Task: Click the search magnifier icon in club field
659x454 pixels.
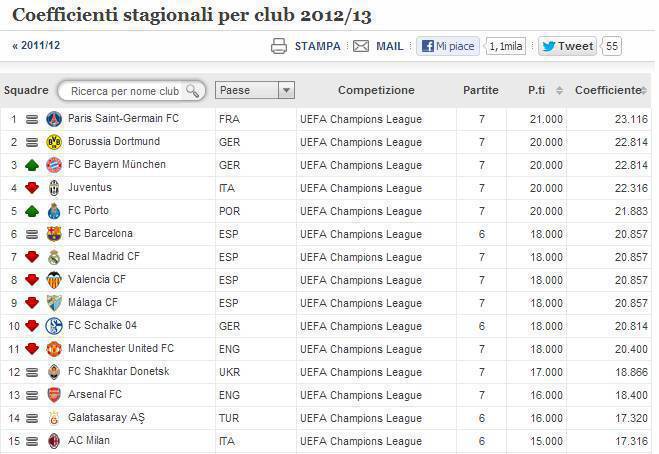Action: (x=194, y=91)
